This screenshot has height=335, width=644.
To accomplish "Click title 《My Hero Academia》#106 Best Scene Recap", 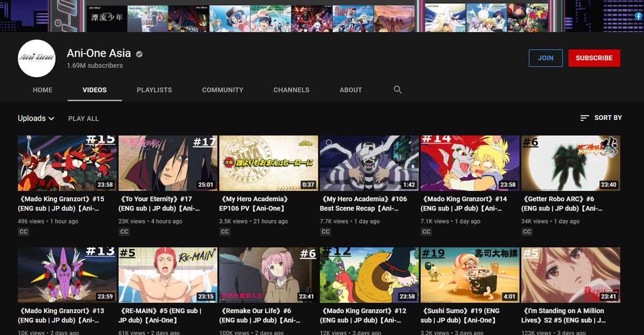I will [x=364, y=204].
